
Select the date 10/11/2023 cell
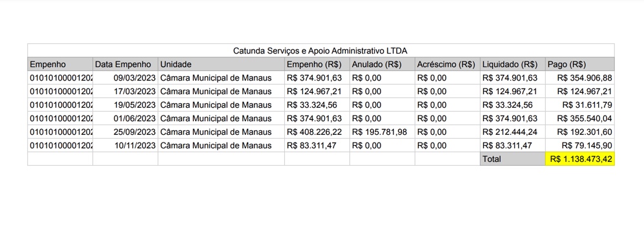(x=125, y=146)
